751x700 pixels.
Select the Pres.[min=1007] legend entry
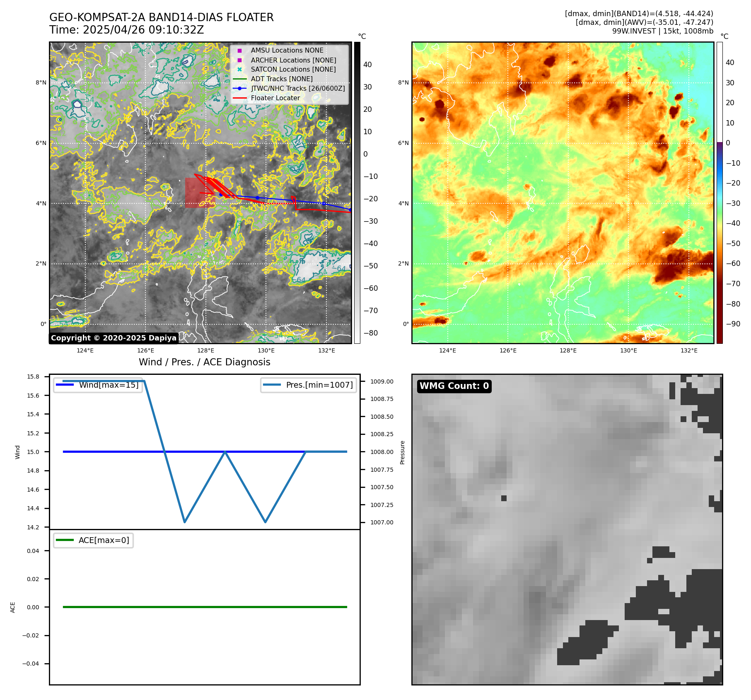[x=309, y=385]
